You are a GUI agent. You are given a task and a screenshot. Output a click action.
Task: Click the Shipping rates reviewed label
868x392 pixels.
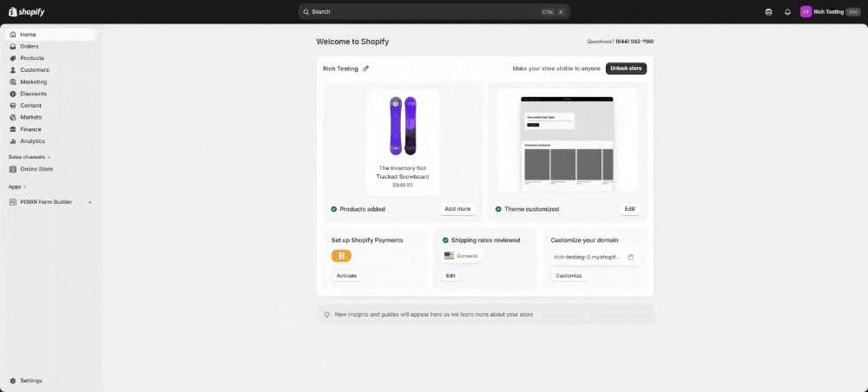click(x=485, y=240)
